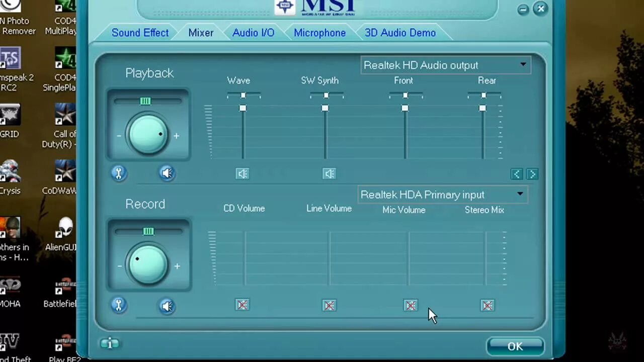
Task: Toggle the CD Volume record mute
Action: pos(243,305)
